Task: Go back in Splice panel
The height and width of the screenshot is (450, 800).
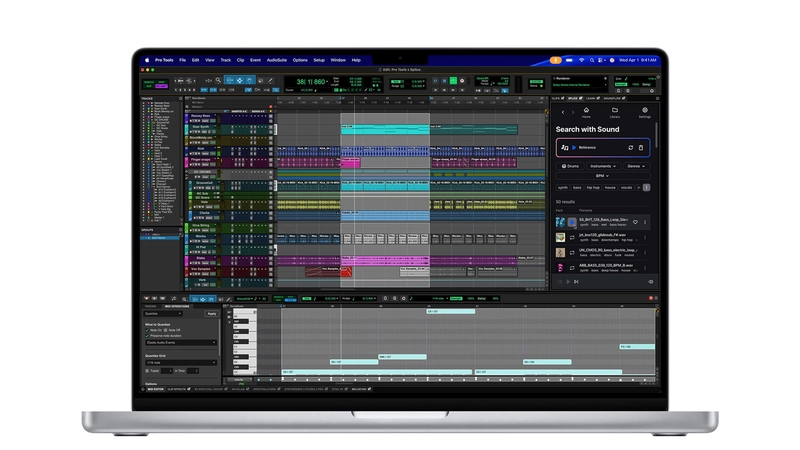Action: tap(563, 112)
